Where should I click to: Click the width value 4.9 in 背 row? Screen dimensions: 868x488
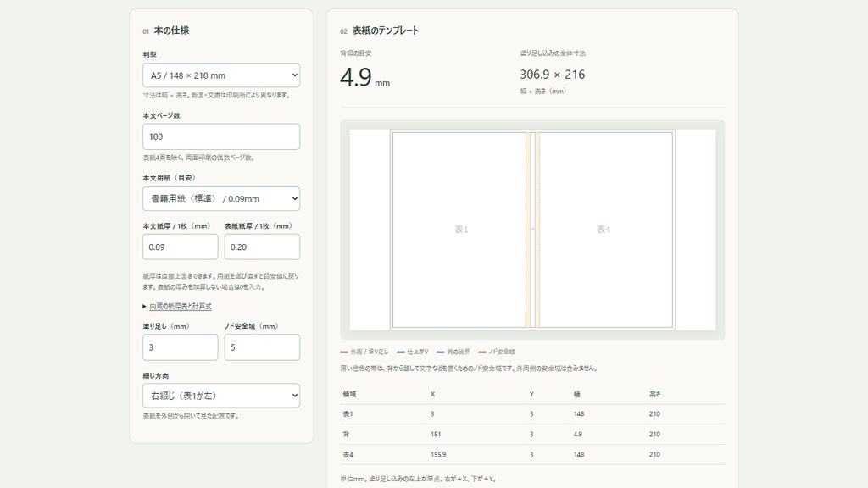[x=578, y=435]
